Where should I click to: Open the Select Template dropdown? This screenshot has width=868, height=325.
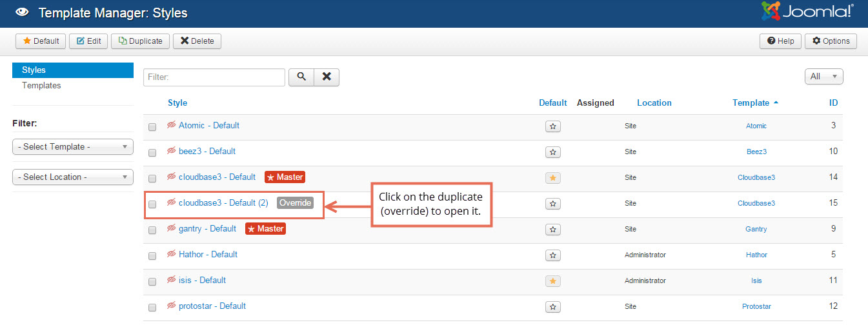[x=73, y=146]
